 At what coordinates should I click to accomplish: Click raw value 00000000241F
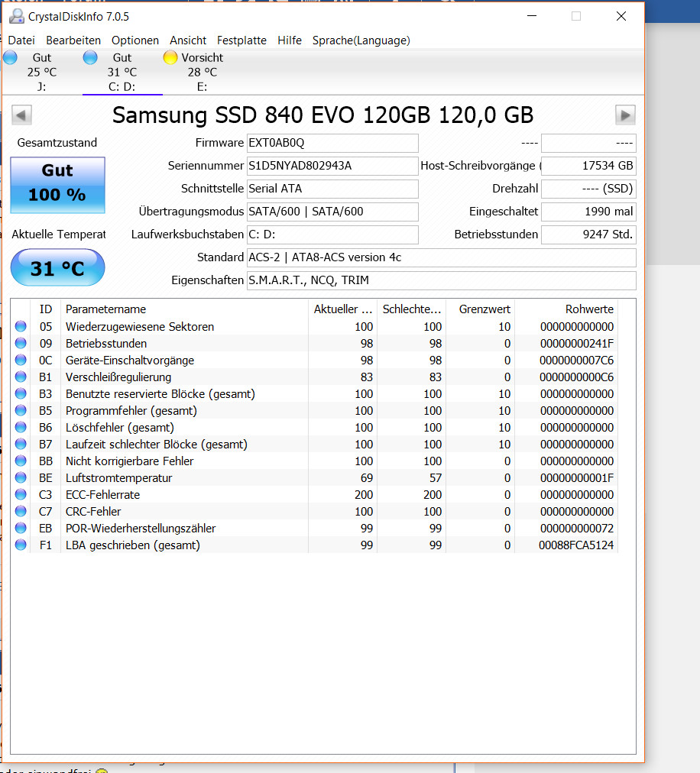pos(577,344)
